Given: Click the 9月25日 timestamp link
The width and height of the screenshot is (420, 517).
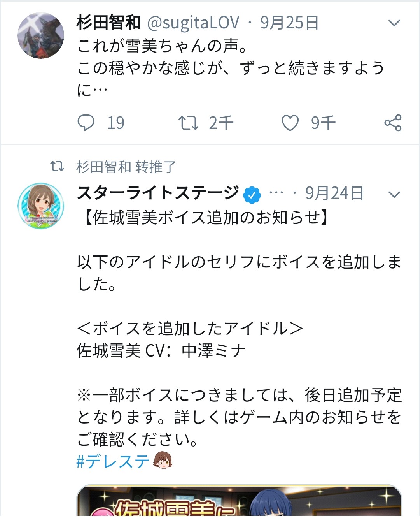Looking at the screenshot, I should [x=288, y=23].
